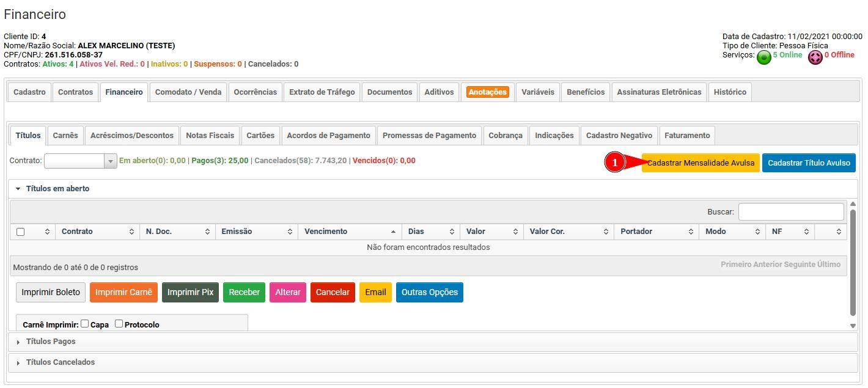Open the Anotações tab
868x388 pixels.
point(487,92)
